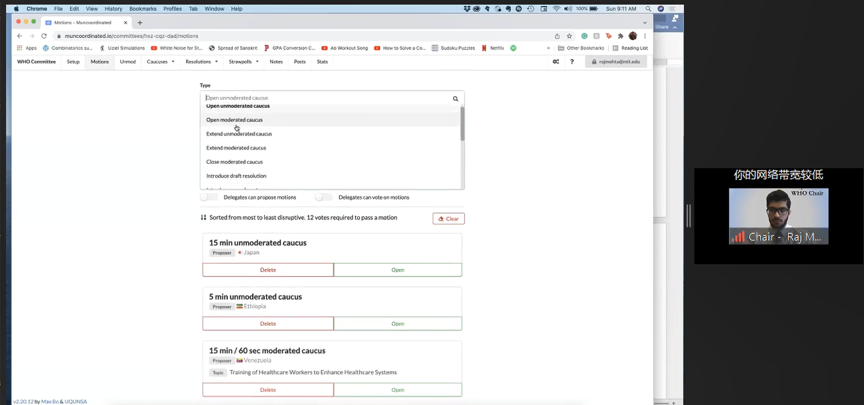
Task: Open the Setup tab
Action: click(73, 62)
